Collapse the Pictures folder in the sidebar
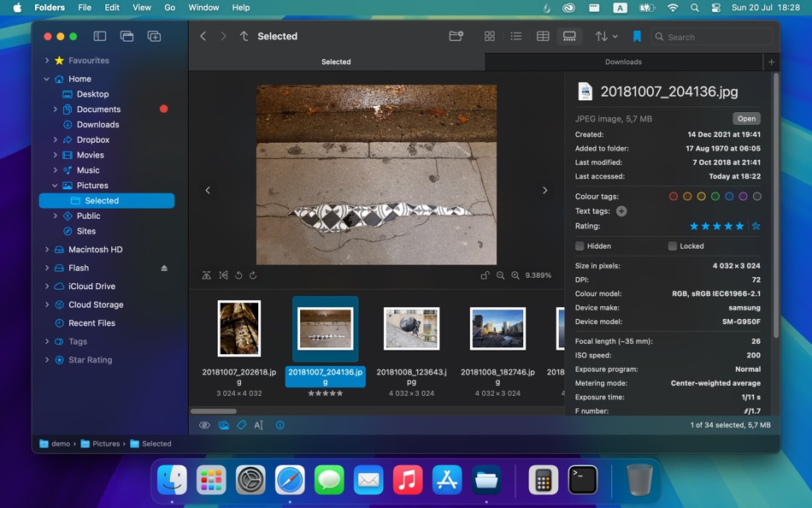This screenshot has width=812, height=508. [x=53, y=185]
